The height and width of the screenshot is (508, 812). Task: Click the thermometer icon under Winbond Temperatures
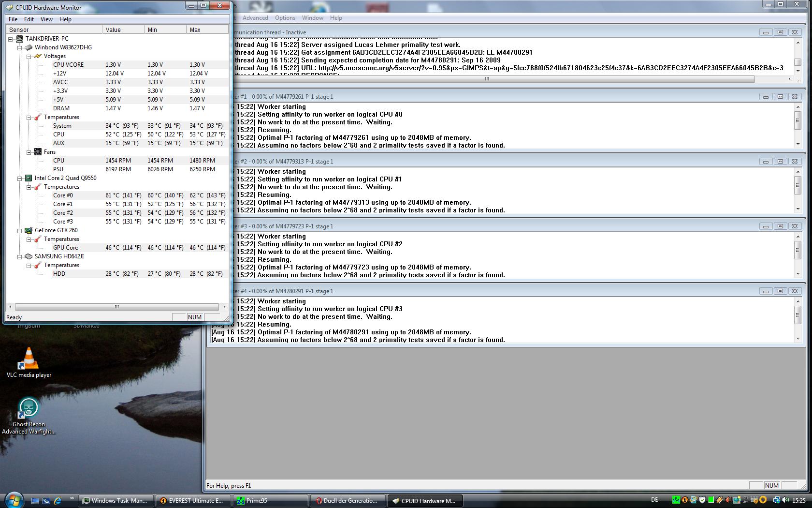pyautogui.click(x=38, y=117)
